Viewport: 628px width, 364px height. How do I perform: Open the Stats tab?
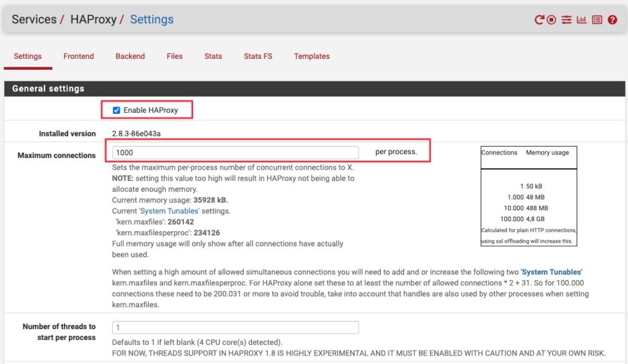tap(213, 56)
